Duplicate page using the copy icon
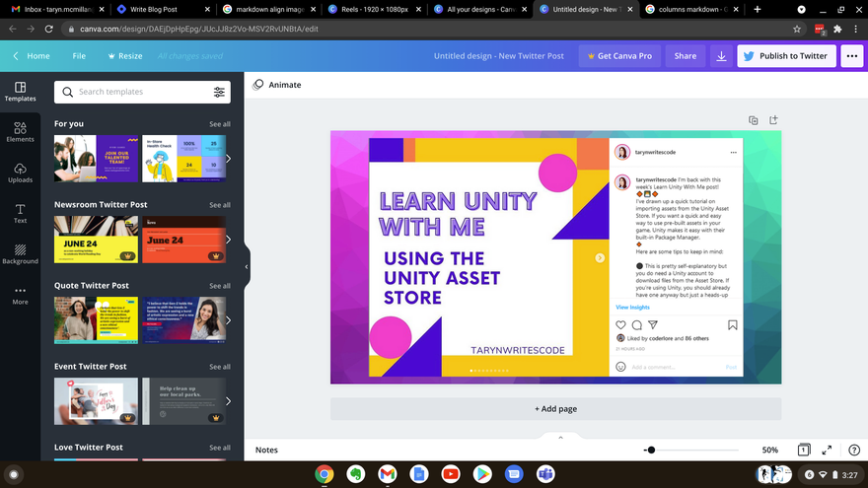The image size is (868, 488). click(x=753, y=120)
